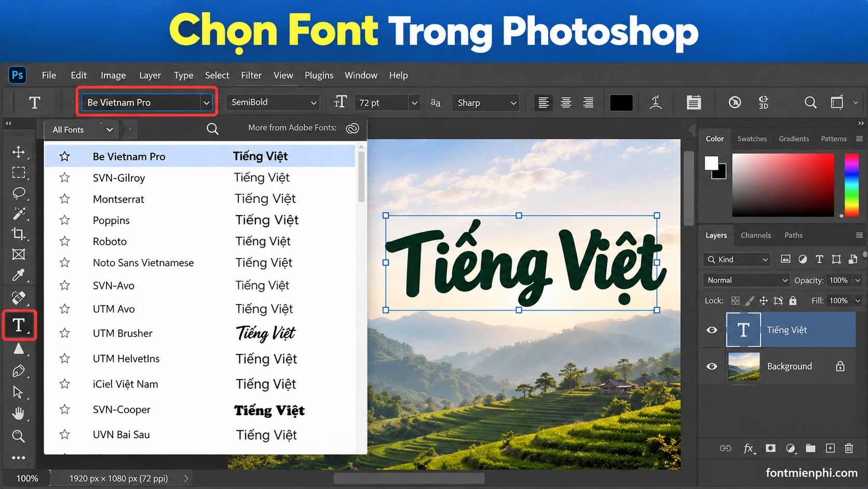Select the Frame tool
Image resolution: width=868 pixels, height=489 pixels.
coord(19,254)
